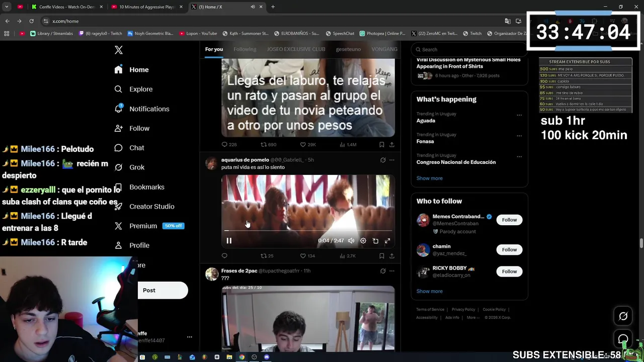This screenshot has height=362, width=644.
Task: Open Home in X sidebar
Action: click(131, 69)
